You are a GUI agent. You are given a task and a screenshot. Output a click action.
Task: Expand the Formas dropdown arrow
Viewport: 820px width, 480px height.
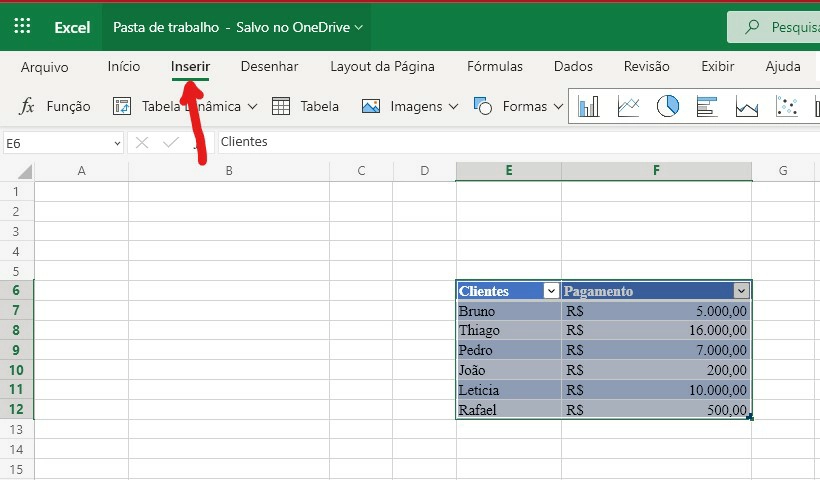point(558,107)
